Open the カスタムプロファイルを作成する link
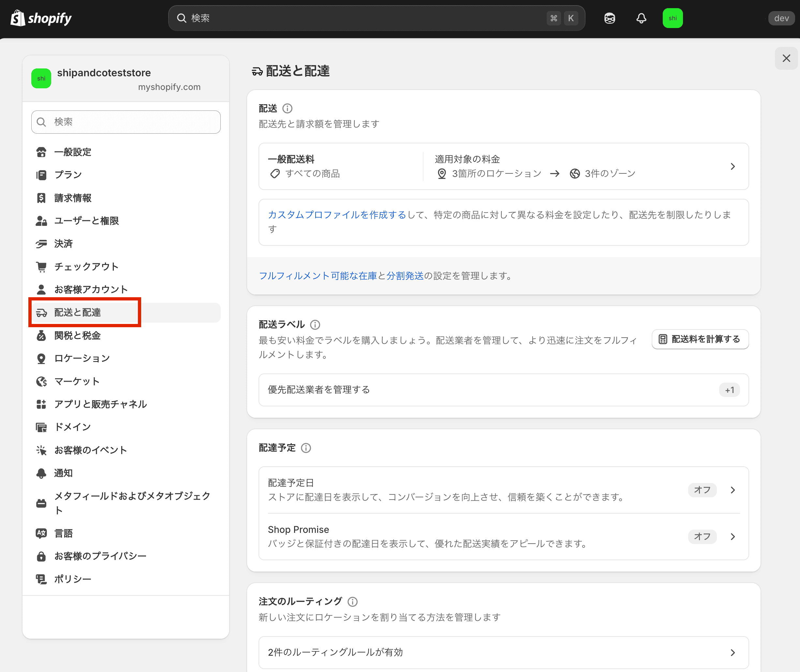Image resolution: width=800 pixels, height=672 pixels. (x=337, y=214)
